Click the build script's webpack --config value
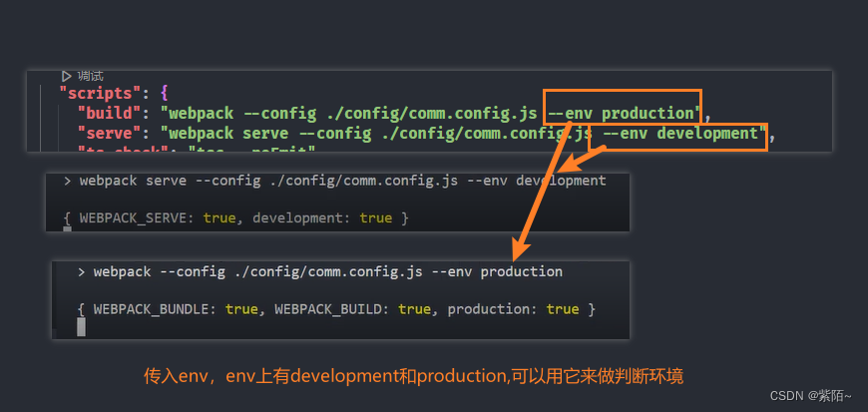Image resolution: width=868 pixels, height=412 pixels. pyautogui.click(x=432, y=114)
